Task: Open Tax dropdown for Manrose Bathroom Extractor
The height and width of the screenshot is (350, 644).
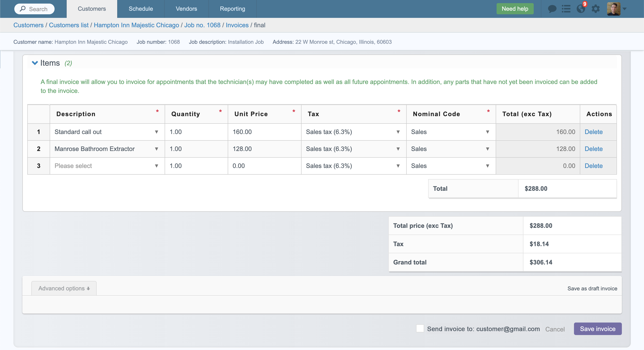Action: 398,149
